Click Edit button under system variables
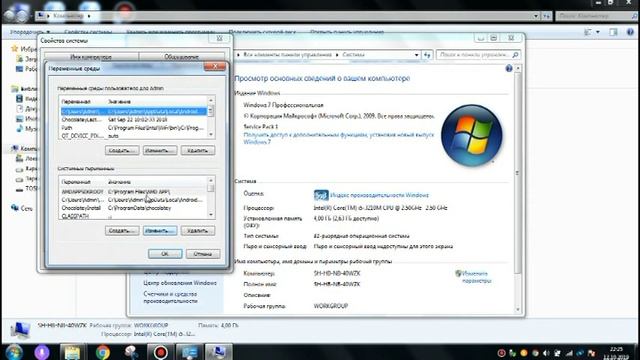 [x=160, y=231]
